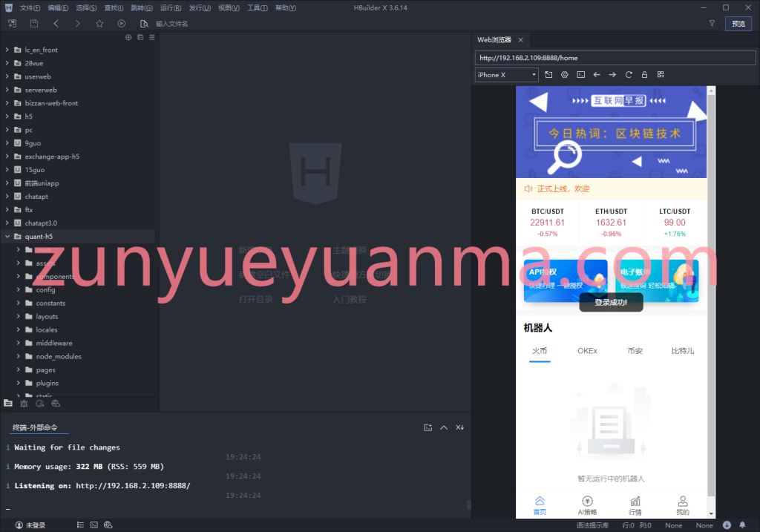Close the Web浏览器 tab
Screen dimensions: 760x532
(520, 40)
